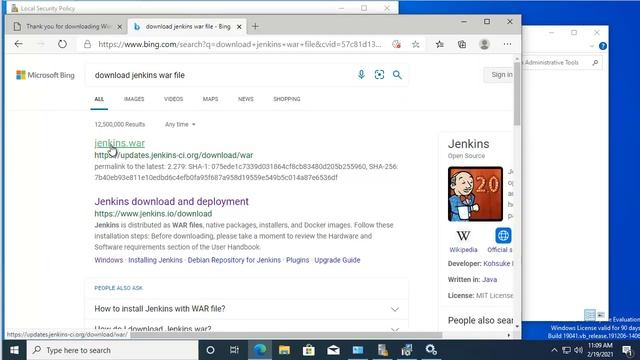Reload the Bing search page
Viewport: 640px width, 360px height.
(62, 44)
